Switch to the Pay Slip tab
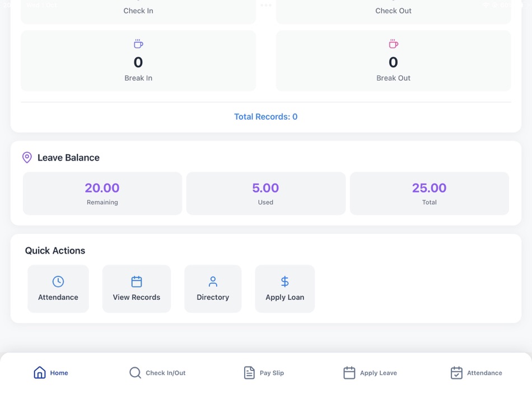The height and width of the screenshot is (399, 532). coord(263,372)
